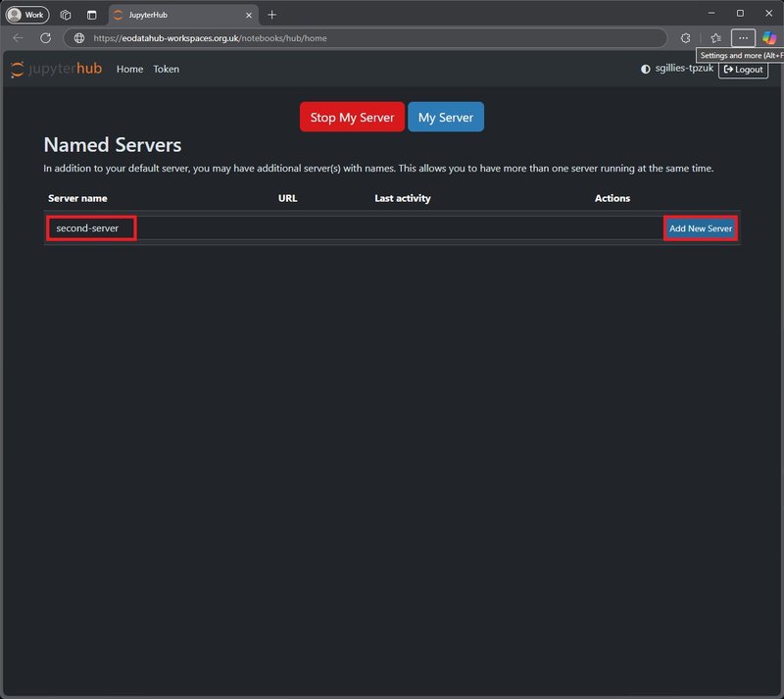Open the favorites star icon
The width and height of the screenshot is (784, 699).
715,38
